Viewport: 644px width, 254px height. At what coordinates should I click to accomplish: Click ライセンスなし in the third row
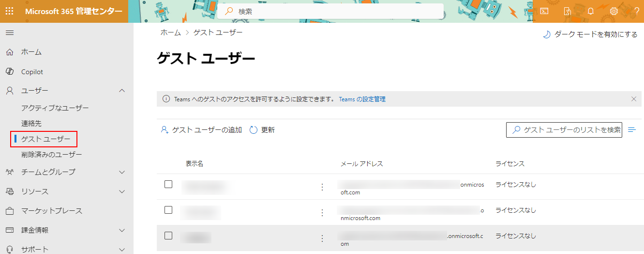pos(516,236)
